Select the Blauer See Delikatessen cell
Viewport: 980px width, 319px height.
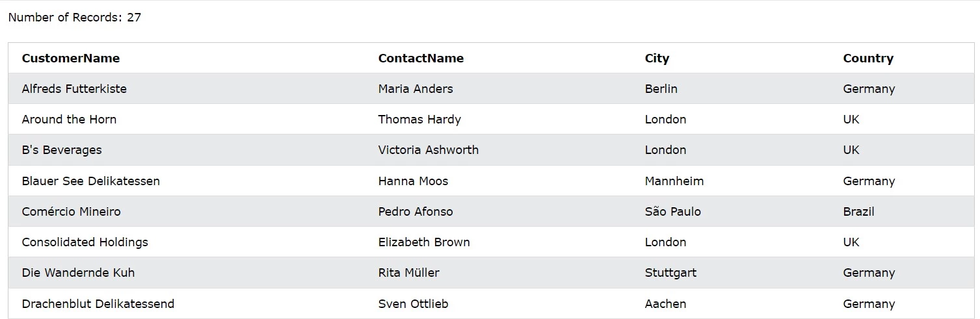click(x=90, y=181)
